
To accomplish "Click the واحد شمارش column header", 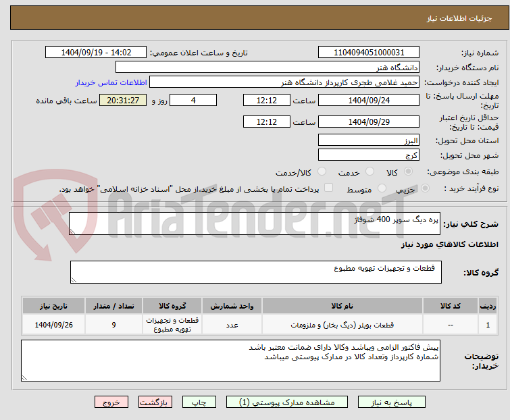I will click(232, 306).
